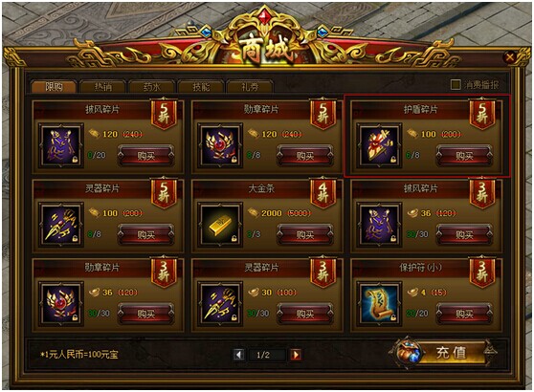Click the 护盾碎片 shield item icon

pos(379,145)
